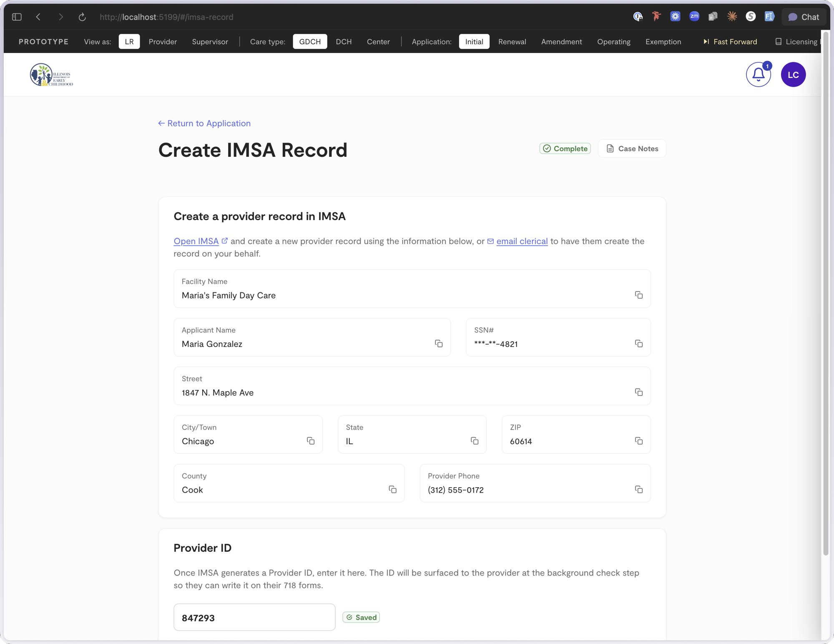Click the "1847 N. Maple Ave" value
The height and width of the screenshot is (644, 834).
(x=218, y=392)
